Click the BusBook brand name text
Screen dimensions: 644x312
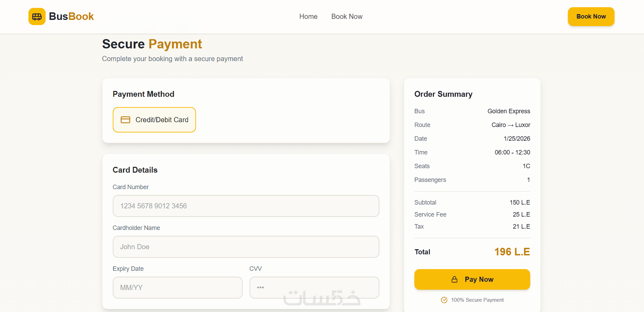click(71, 16)
